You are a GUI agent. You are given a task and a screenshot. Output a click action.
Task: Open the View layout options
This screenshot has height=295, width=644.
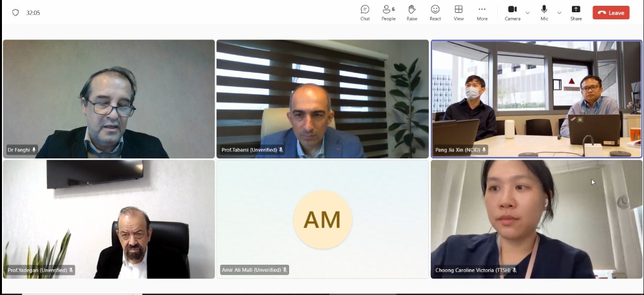pyautogui.click(x=459, y=13)
